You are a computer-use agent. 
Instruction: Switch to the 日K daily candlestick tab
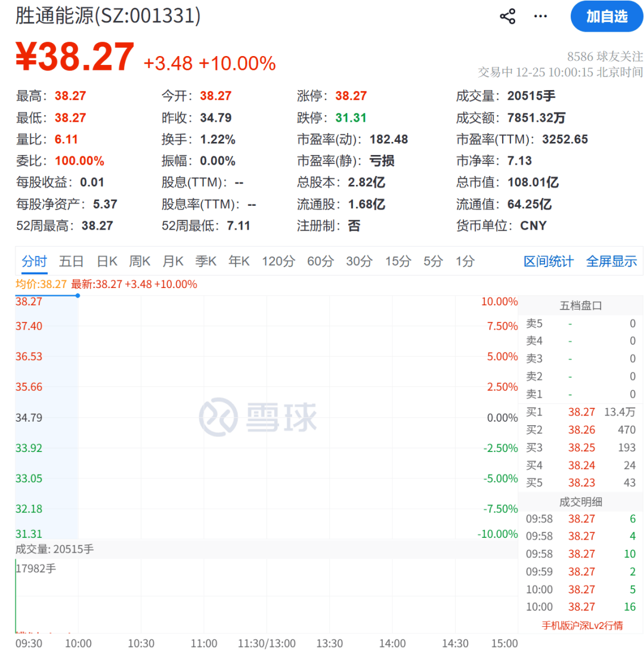pyautogui.click(x=106, y=261)
